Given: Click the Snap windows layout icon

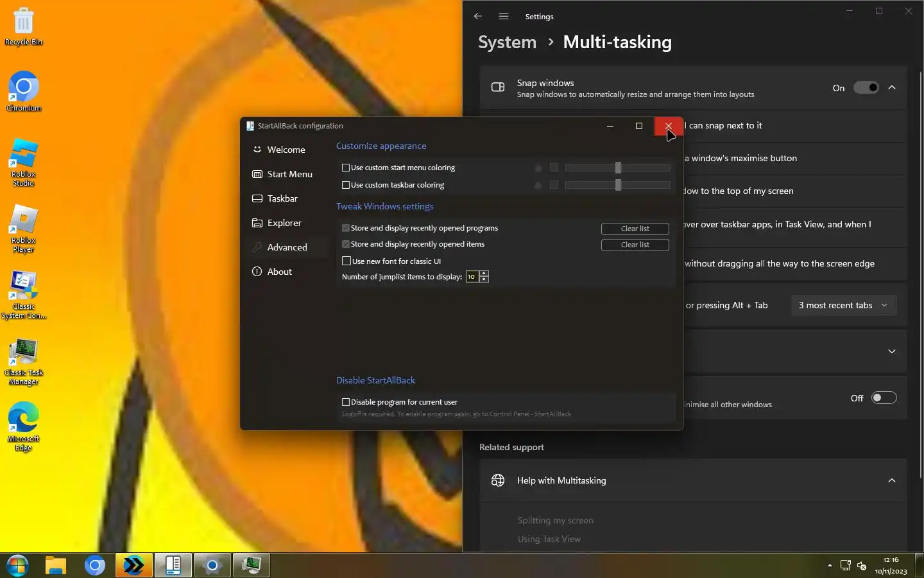Looking at the screenshot, I should [498, 87].
